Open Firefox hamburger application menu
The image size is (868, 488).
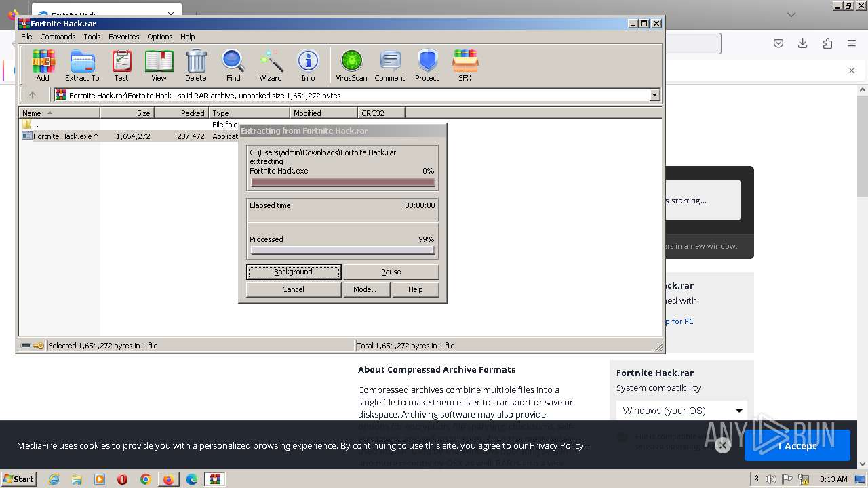852,43
